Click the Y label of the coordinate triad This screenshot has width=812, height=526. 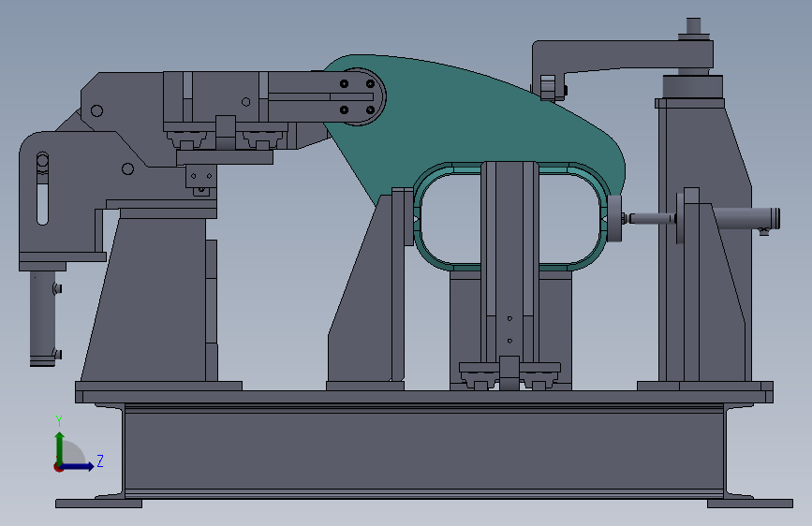click(x=59, y=421)
